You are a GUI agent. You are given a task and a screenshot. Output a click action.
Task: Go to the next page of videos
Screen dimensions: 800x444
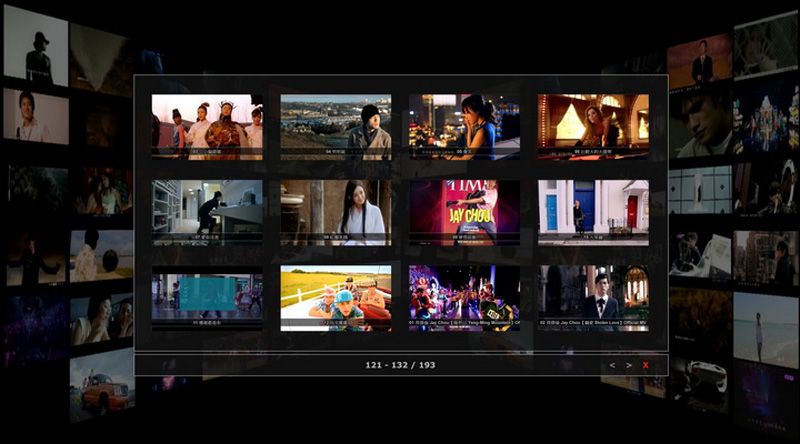(628, 365)
